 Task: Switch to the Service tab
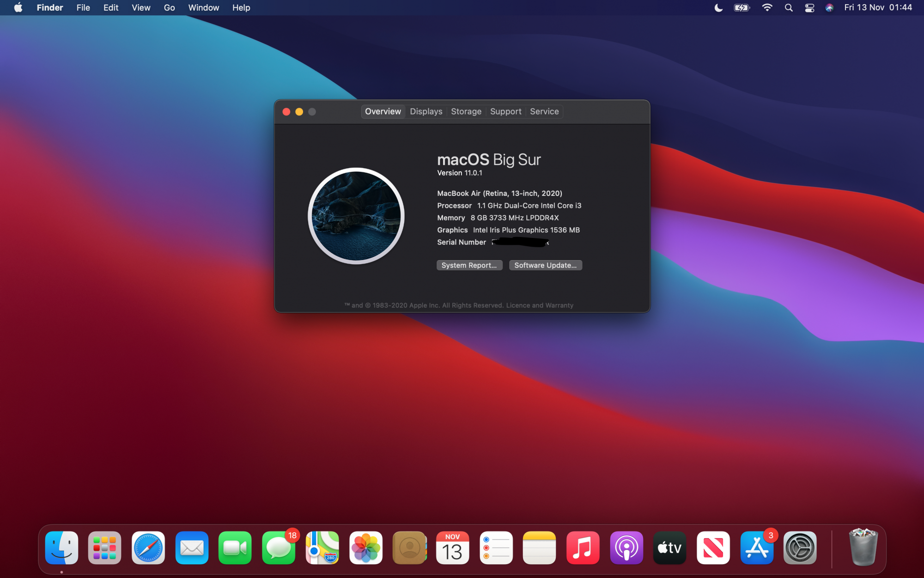[x=544, y=111]
